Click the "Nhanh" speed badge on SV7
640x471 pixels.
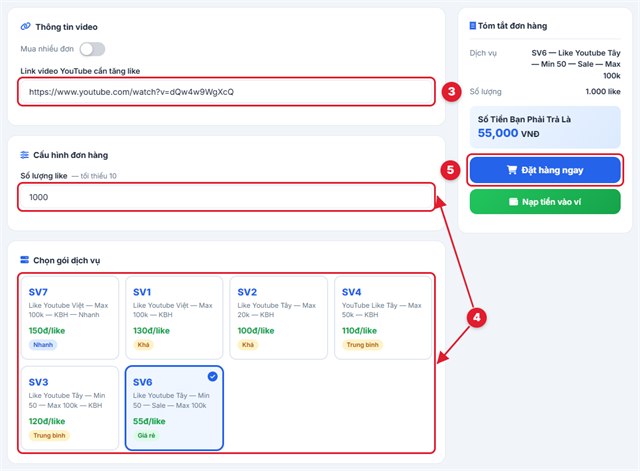click(x=43, y=345)
